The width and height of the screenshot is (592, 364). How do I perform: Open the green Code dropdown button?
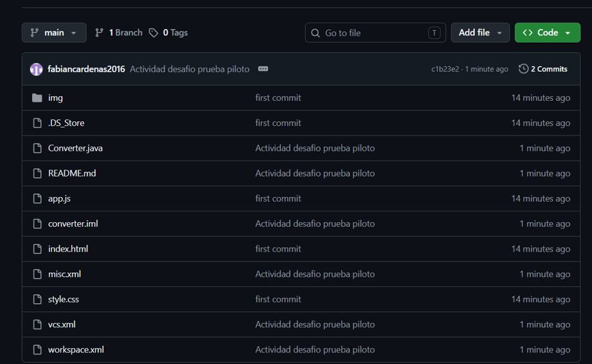(x=548, y=33)
